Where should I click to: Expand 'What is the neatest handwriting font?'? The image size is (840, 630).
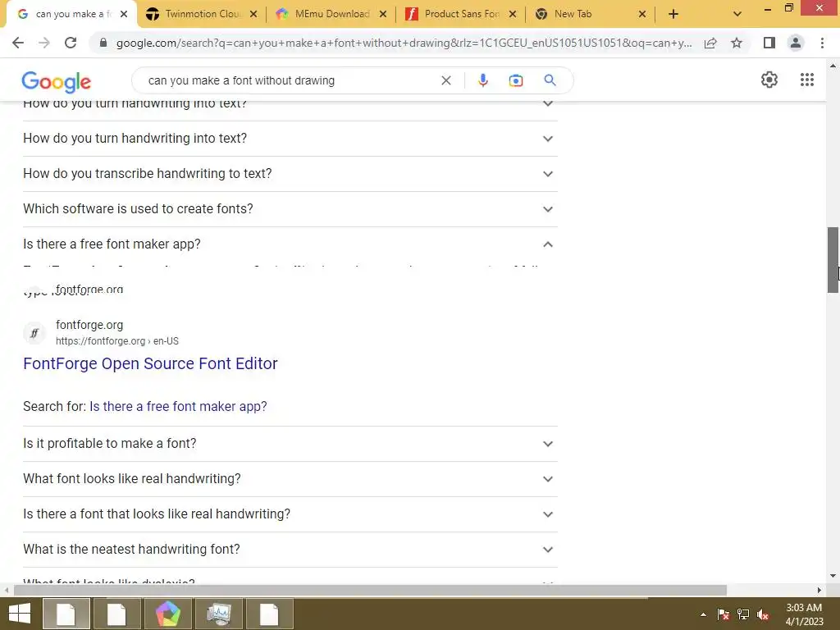290,550
